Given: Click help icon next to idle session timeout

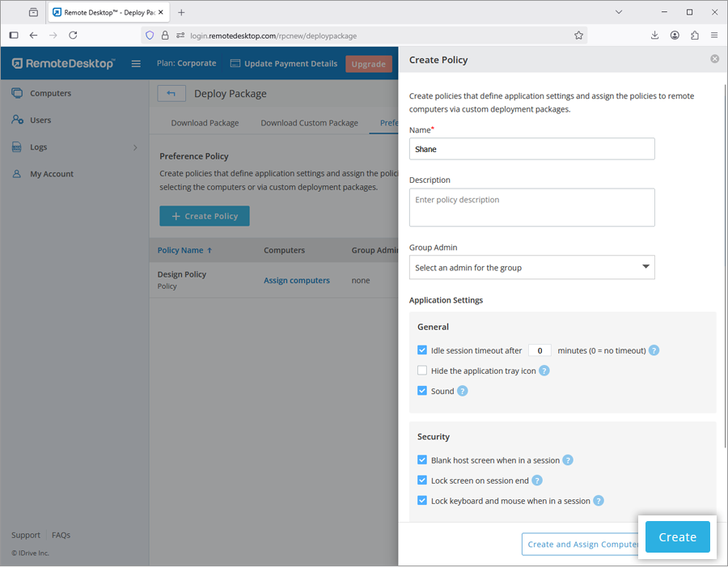Looking at the screenshot, I should pyautogui.click(x=654, y=350).
